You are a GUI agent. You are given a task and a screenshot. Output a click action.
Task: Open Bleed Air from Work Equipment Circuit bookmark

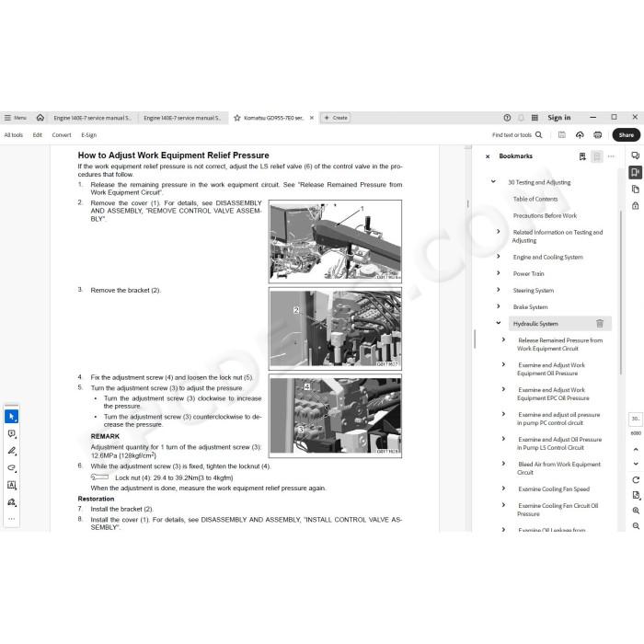tap(558, 468)
